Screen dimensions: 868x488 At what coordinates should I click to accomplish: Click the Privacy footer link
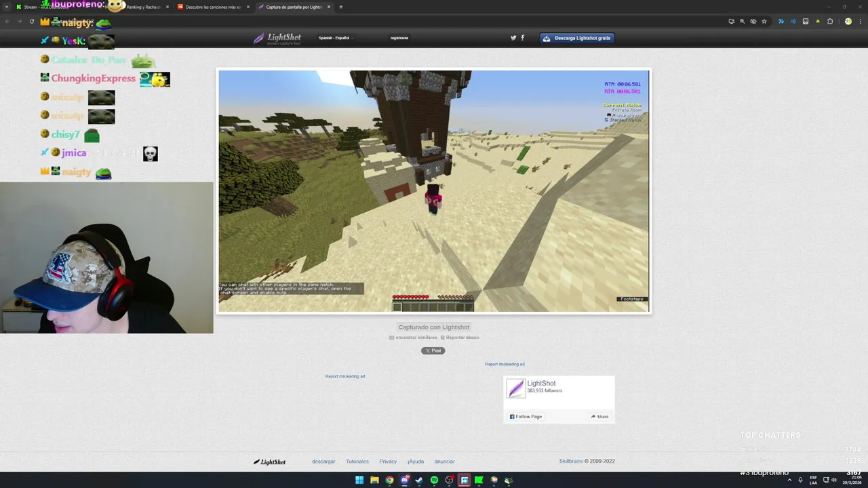point(388,462)
